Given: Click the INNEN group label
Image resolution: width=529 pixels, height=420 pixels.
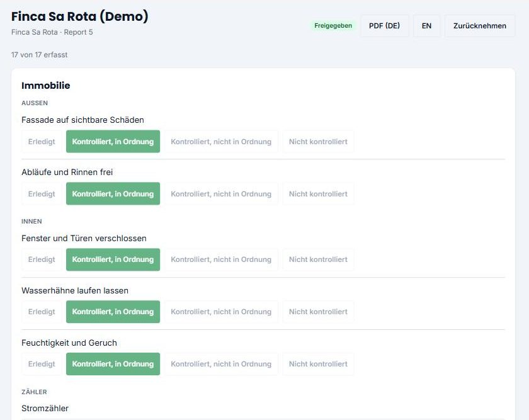Looking at the screenshot, I should coord(31,221).
